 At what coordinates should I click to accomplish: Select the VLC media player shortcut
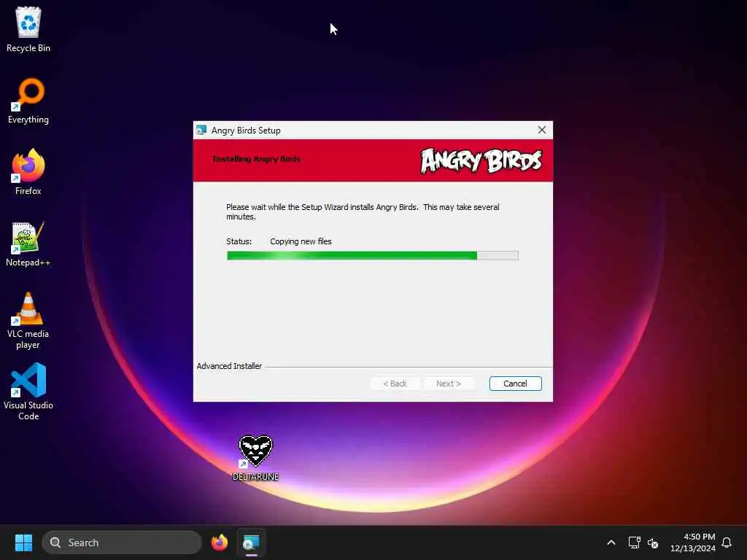pos(28,321)
